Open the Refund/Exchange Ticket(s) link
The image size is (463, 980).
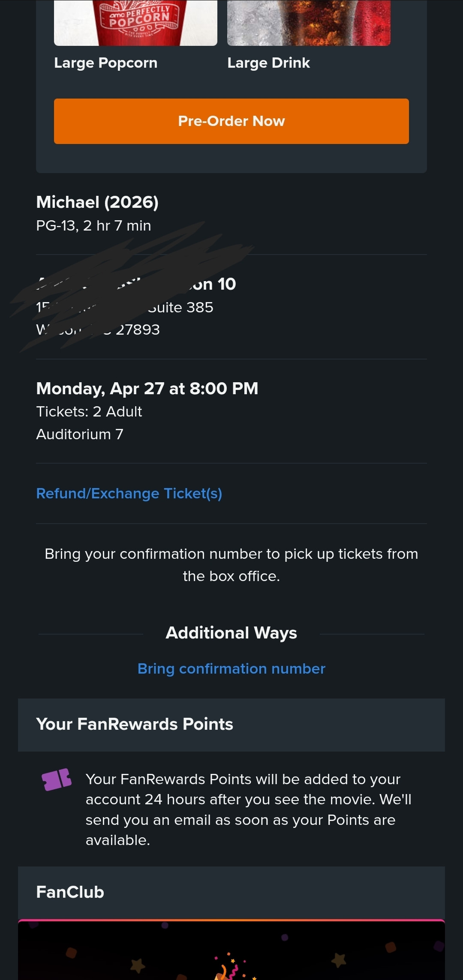pyautogui.click(x=129, y=493)
